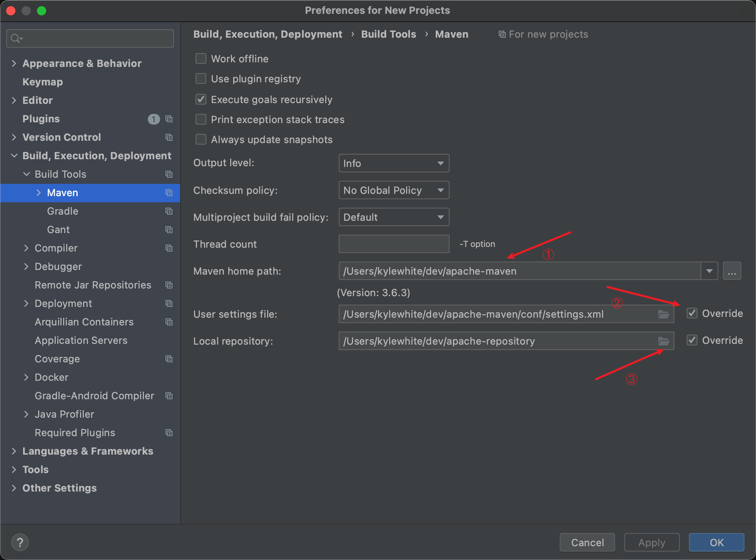The image size is (756, 560).
Task: Expand the Maven home path dropdown arrow
Action: pos(709,271)
